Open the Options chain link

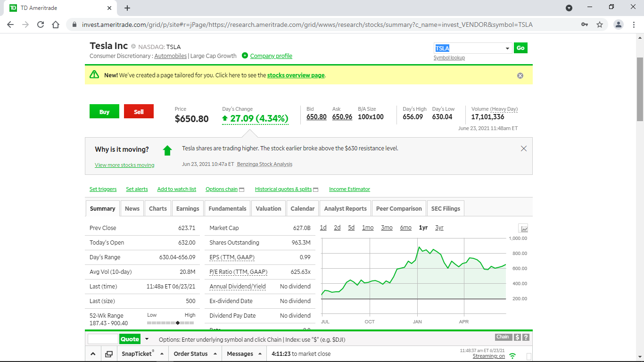pyautogui.click(x=222, y=189)
